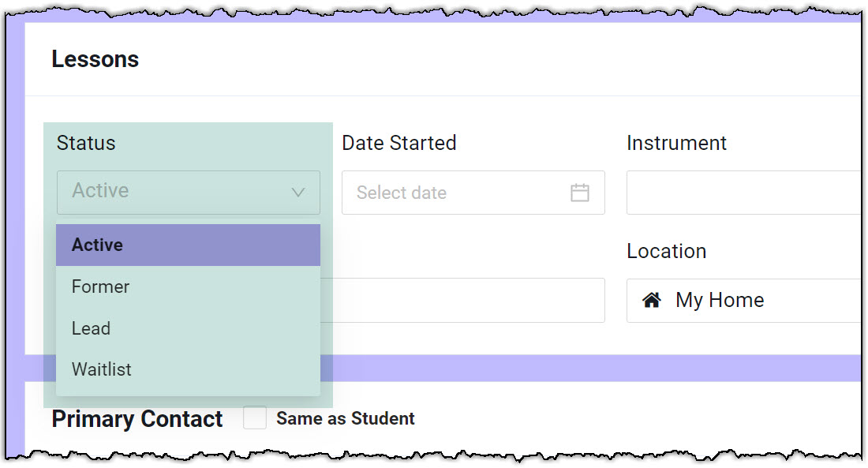The width and height of the screenshot is (868, 468).
Task: Click the Status dropdown chevron arrow
Action: (298, 193)
